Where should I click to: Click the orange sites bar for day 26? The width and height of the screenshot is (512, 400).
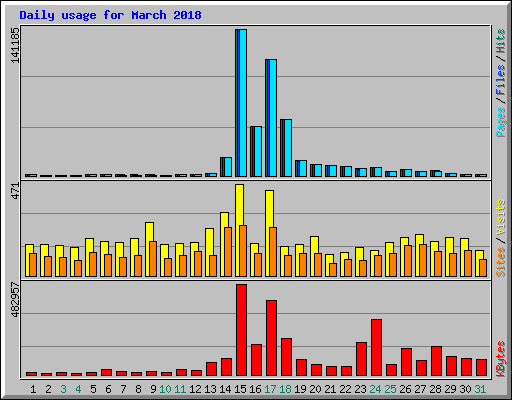coord(408,261)
